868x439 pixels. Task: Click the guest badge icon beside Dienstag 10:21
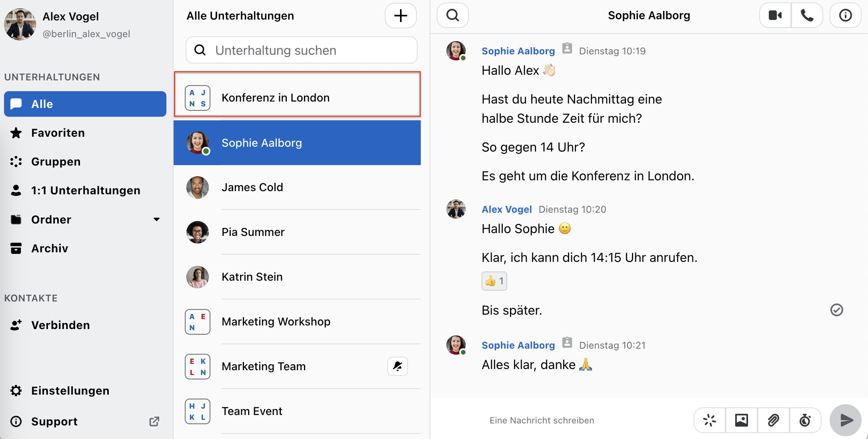pos(567,343)
